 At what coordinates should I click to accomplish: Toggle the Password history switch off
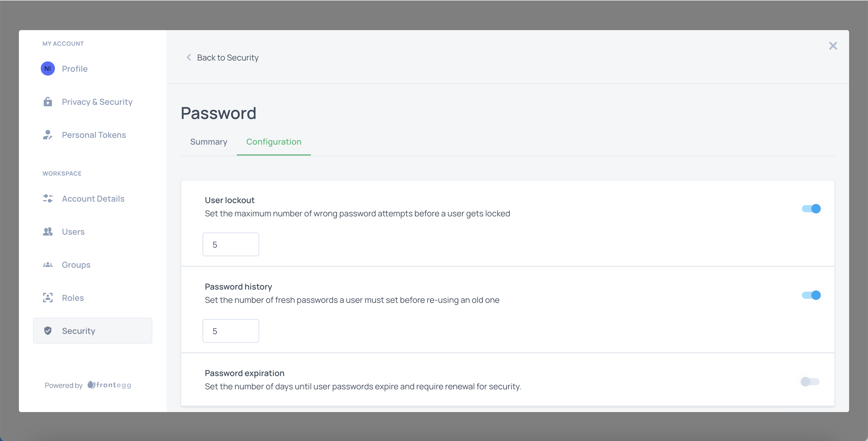pyautogui.click(x=812, y=295)
